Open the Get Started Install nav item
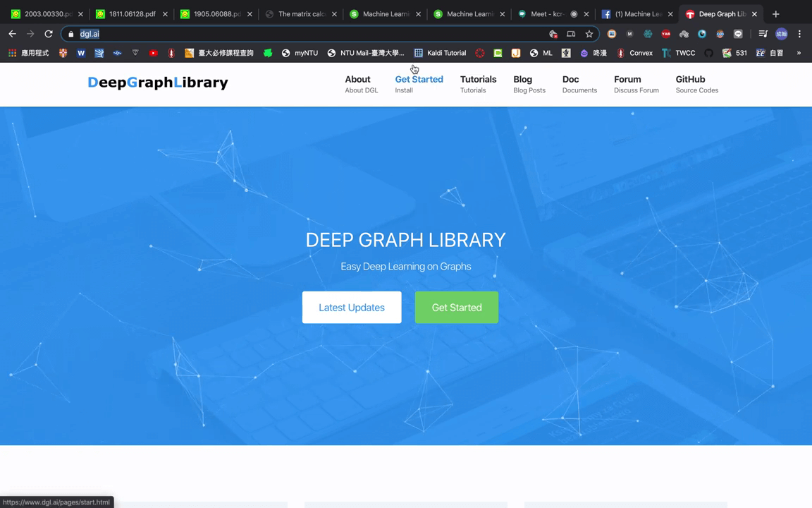The width and height of the screenshot is (812, 508). click(419, 84)
